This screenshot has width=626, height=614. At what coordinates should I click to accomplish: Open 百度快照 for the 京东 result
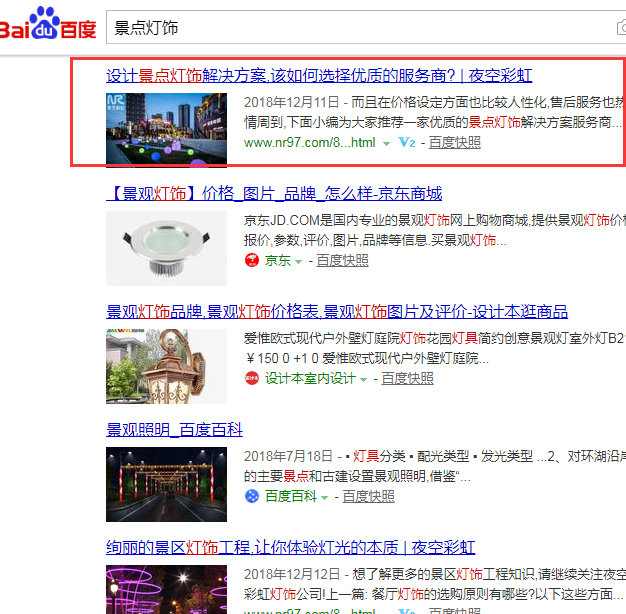[x=343, y=261]
